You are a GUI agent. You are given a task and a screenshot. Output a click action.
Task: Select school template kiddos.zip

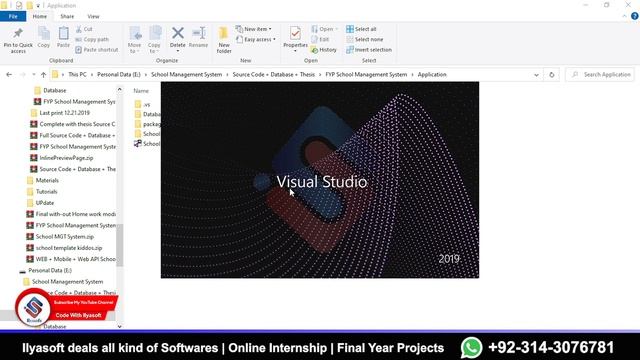tap(64, 248)
